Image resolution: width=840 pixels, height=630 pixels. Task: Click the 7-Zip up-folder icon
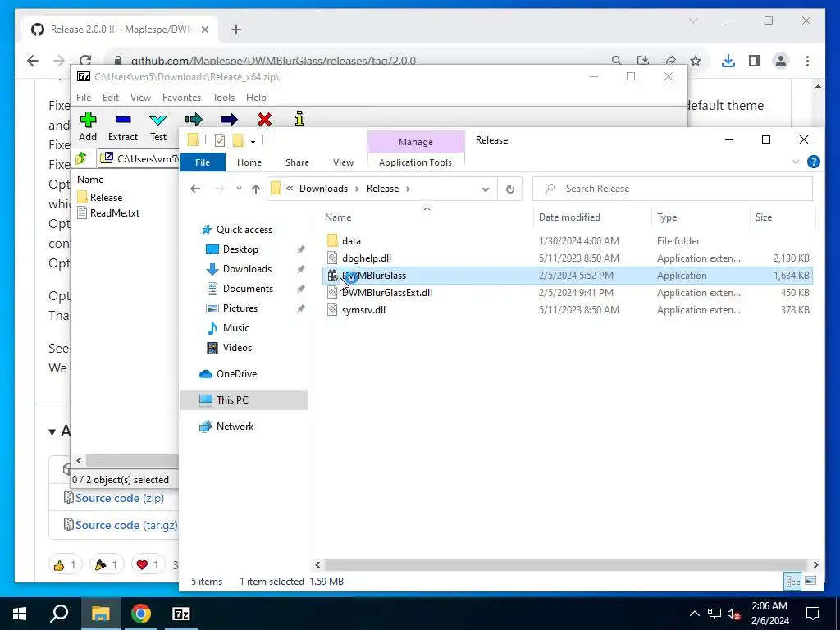coord(81,158)
